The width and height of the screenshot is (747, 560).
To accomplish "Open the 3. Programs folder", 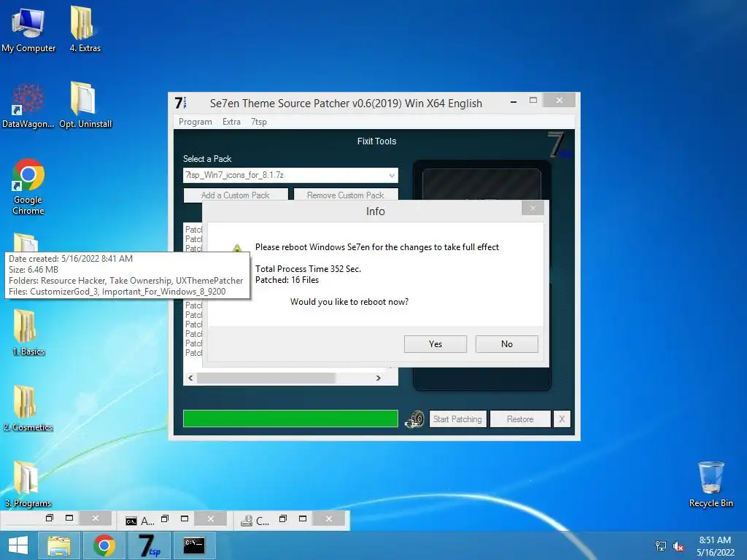I will click(x=28, y=484).
